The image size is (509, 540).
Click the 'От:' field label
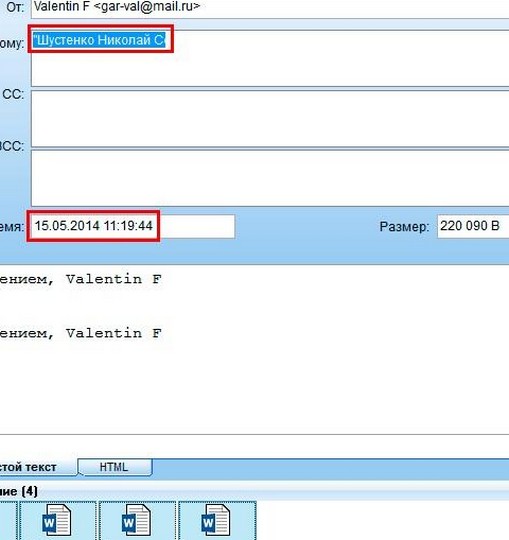(15, 7)
